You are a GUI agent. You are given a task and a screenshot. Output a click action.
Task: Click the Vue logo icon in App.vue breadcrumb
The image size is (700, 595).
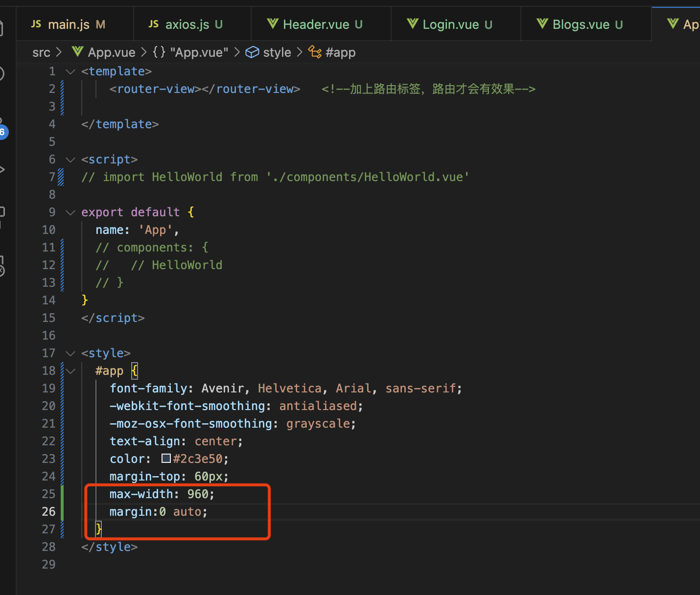click(77, 52)
